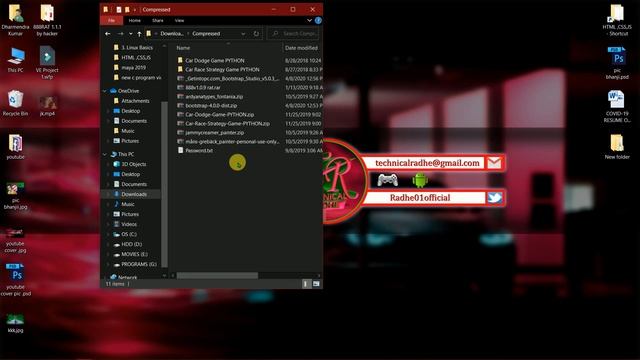Select HTML,CSS,JS - Shortcut desktop icon
Viewport: 640px width, 360px height.
617,20
